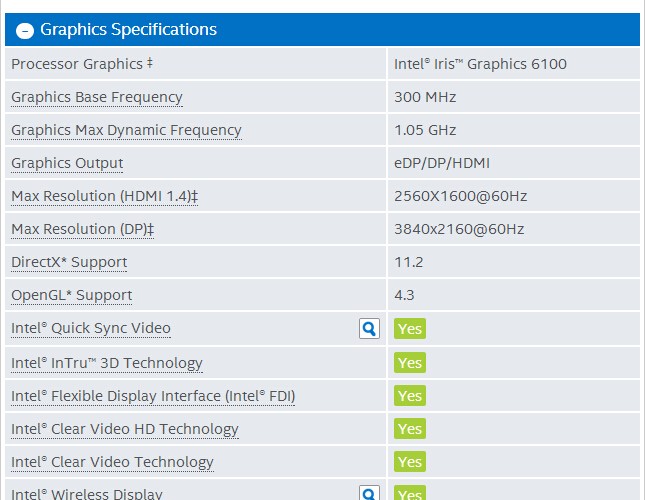This screenshot has height=500, width=646.
Task: Click the search icon beside Quick Sync Video
Action: (369, 328)
